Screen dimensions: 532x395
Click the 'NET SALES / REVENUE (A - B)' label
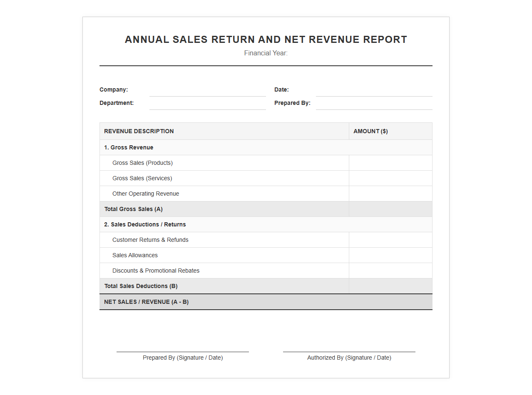pyautogui.click(x=146, y=302)
